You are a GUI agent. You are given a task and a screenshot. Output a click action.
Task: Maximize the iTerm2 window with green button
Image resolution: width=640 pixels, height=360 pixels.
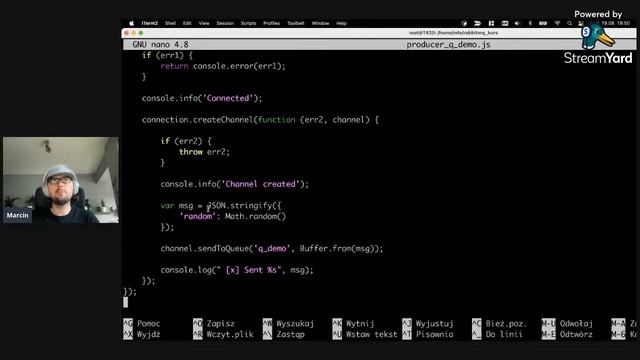[141, 33]
